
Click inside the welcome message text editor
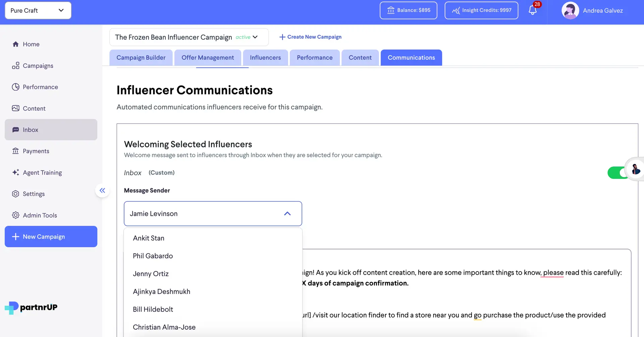click(466, 293)
